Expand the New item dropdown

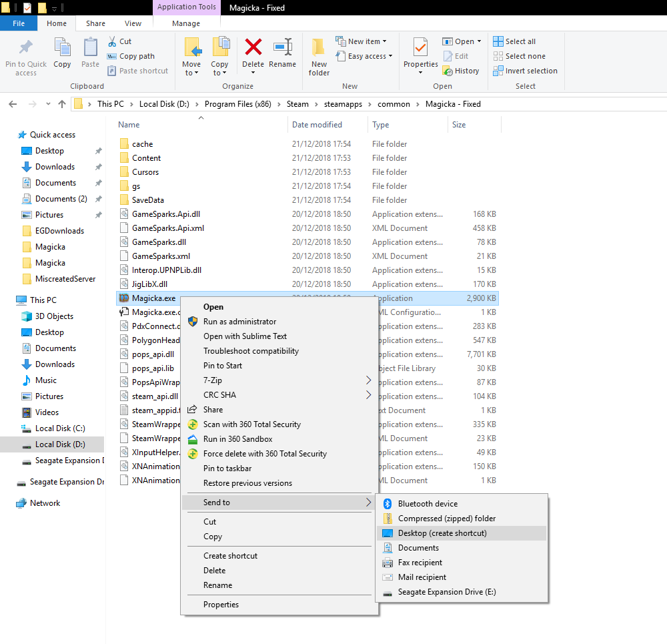(x=385, y=41)
